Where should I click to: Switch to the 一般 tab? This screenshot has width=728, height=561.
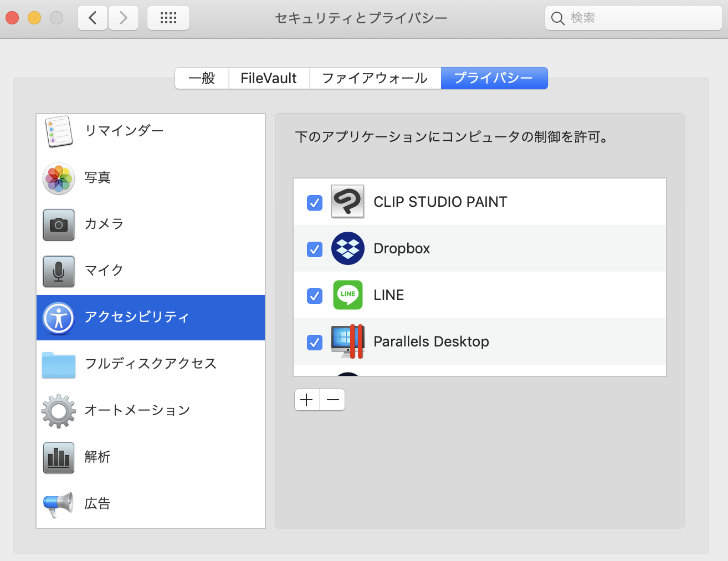[202, 78]
